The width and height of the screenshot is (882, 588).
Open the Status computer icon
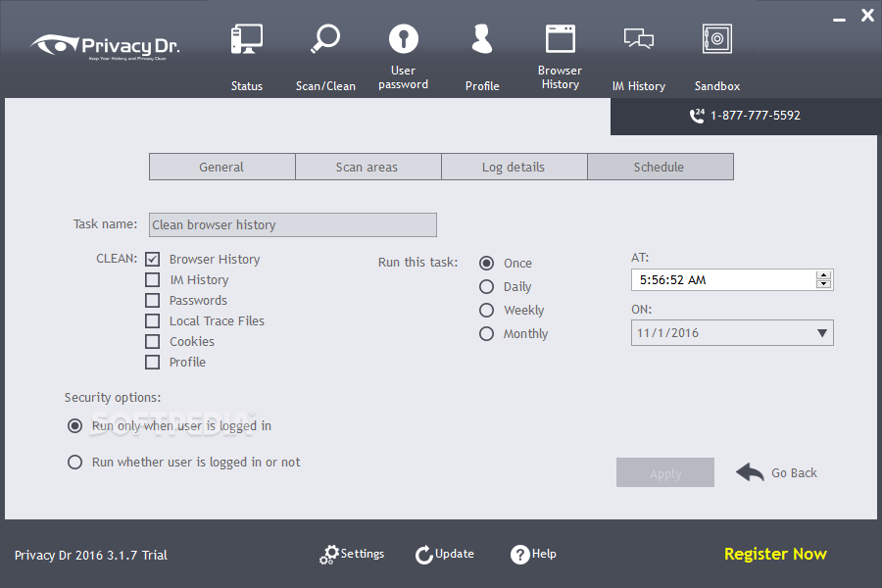(x=246, y=39)
